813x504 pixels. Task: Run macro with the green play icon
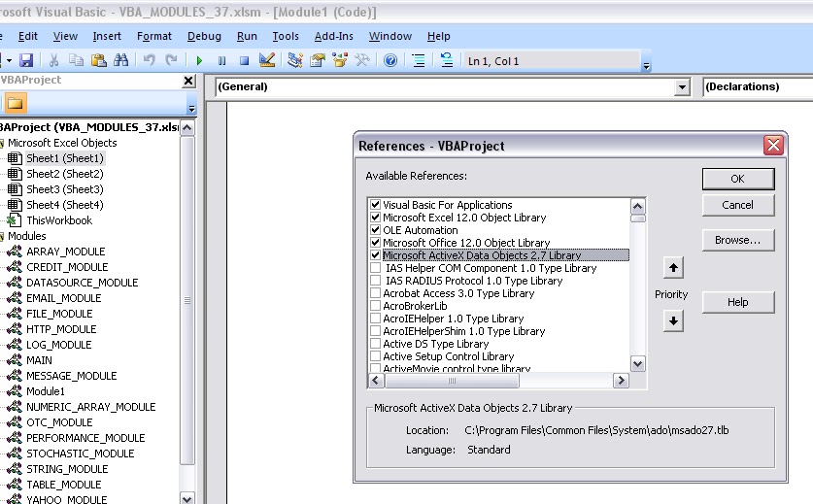coord(199,60)
